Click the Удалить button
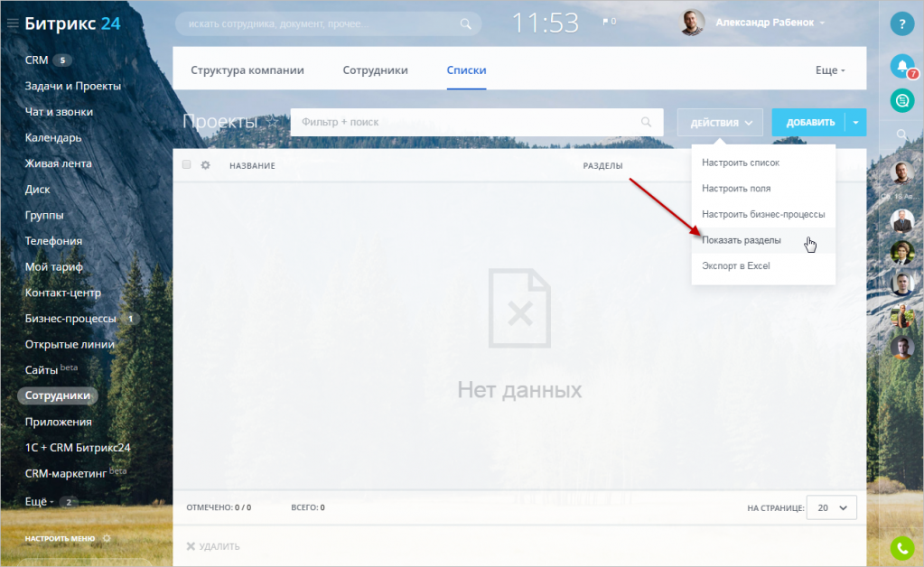The height and width of the screenshot is (567, 924). pos(213,546)
